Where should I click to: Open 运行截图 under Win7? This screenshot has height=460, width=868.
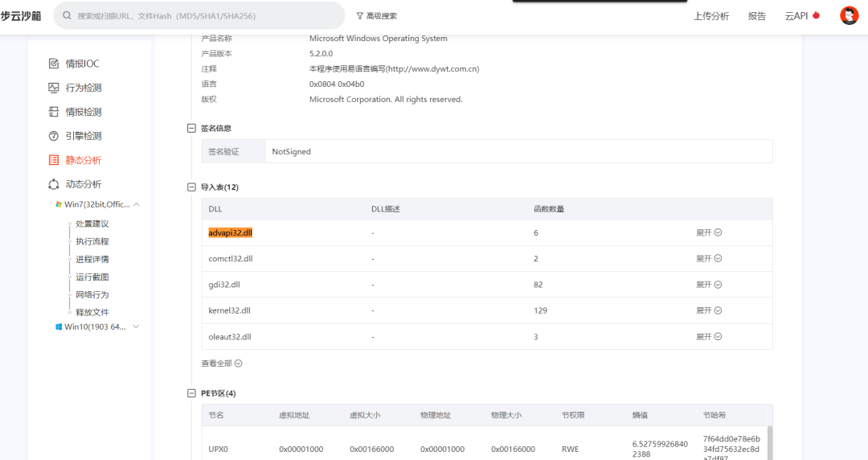tap(92, 277)
